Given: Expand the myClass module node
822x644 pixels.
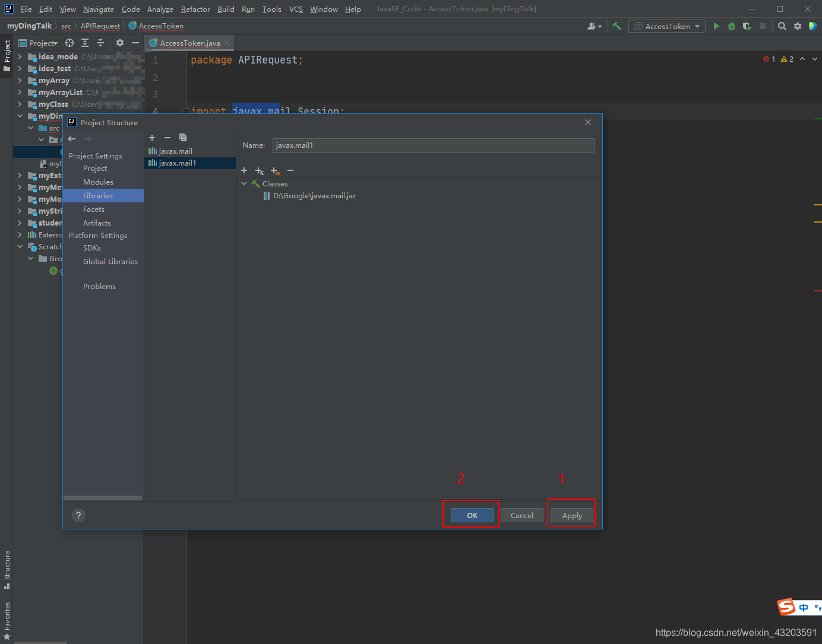Looking at the screenshot, I should [20, 104].
